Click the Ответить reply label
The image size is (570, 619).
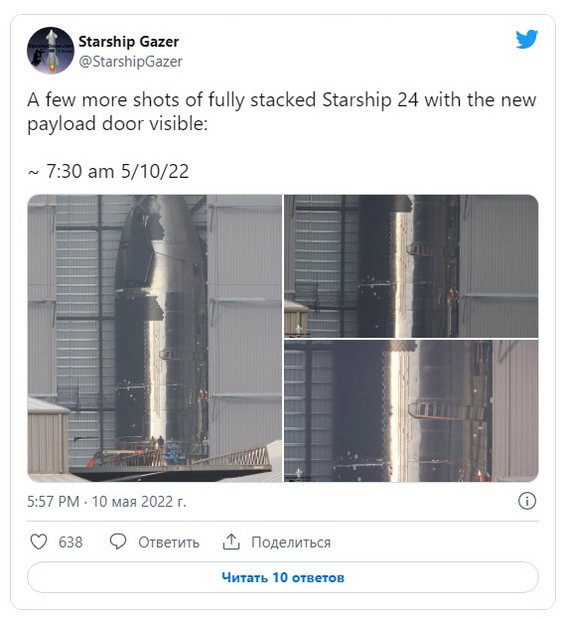tap(169, 542)
